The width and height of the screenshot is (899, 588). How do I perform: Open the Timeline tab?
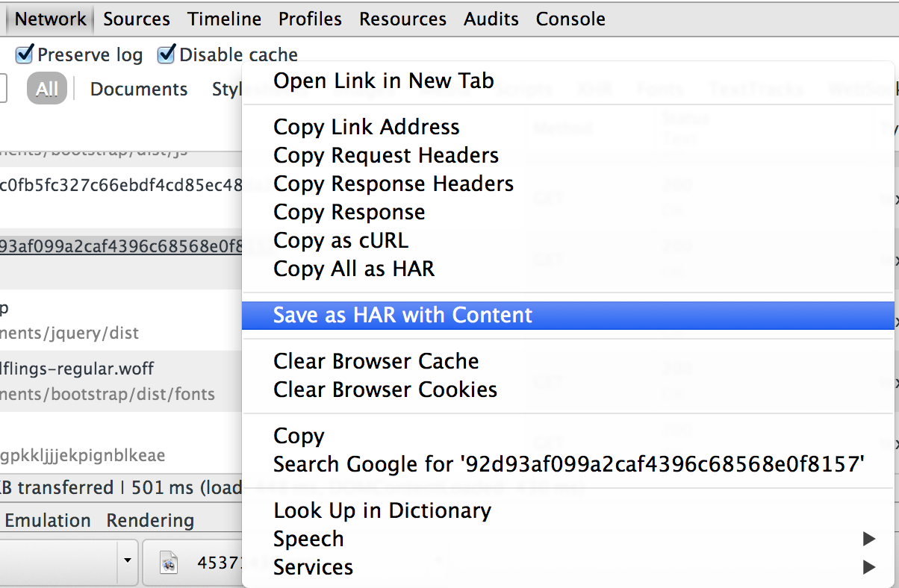[224, 19]
